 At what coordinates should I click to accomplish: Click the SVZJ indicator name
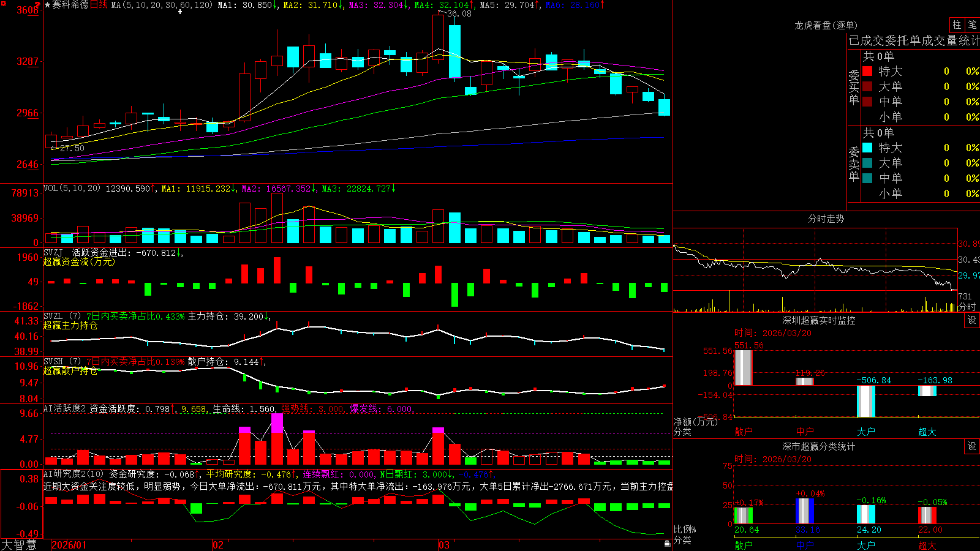[53, 252]
